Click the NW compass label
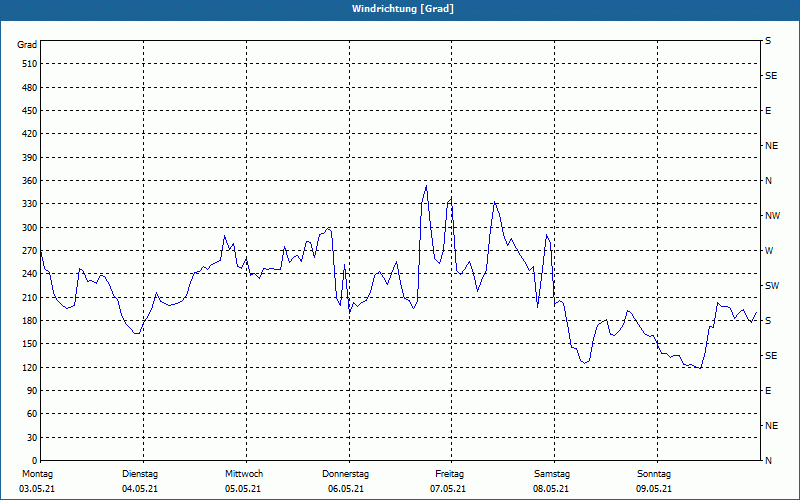This screenshot has width=800, height=500. pos(772,216)
